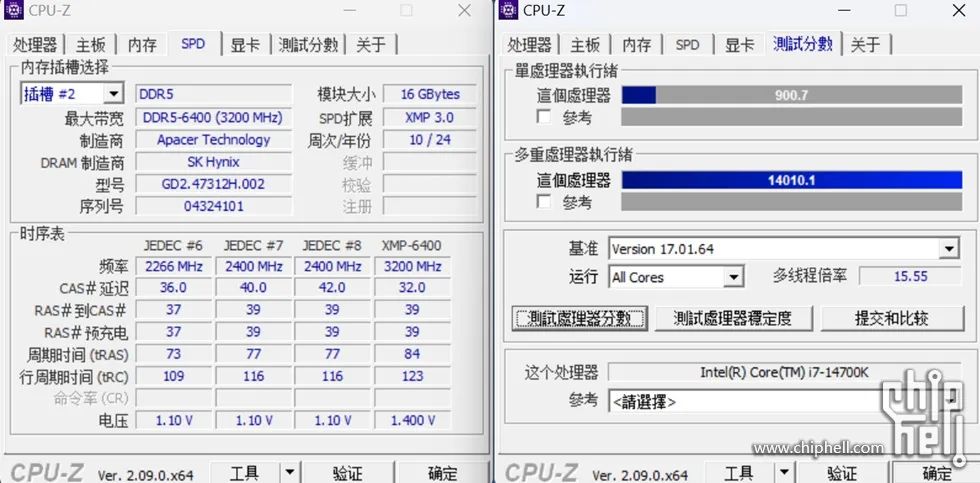Click JEDEC #6 频率 cell 2266 MHz
Screen dimensions: 980x483
click(x=174, y=266)
